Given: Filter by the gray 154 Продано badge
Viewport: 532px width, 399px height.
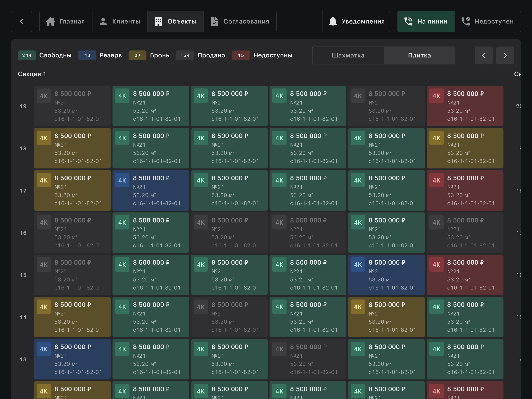Looking at the screenshot, I should click(201, 55).
